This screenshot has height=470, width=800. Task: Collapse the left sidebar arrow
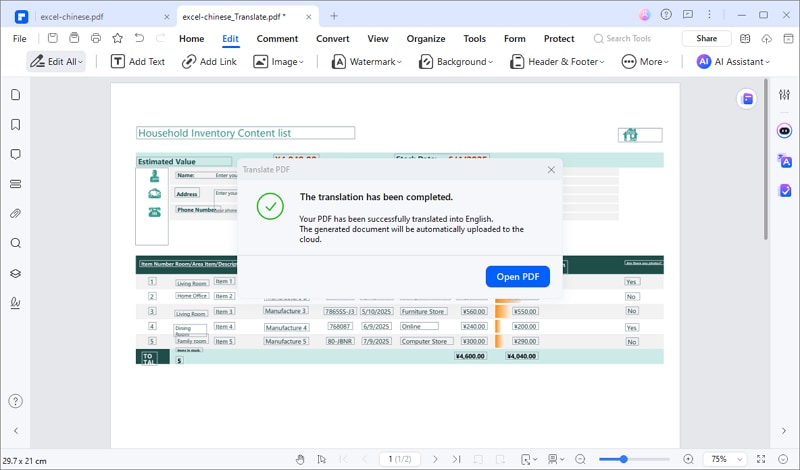click(x=16, y=431)
